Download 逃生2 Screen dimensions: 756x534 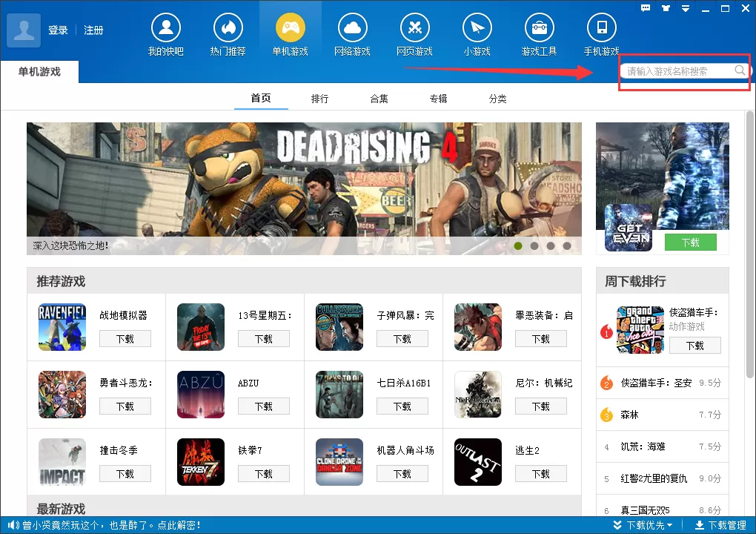click(541, 474)
